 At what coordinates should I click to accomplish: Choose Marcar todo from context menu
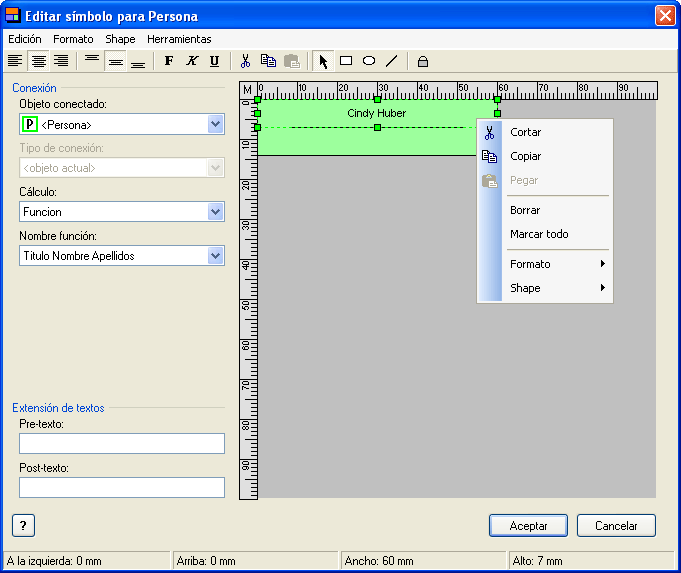[545, 234]
